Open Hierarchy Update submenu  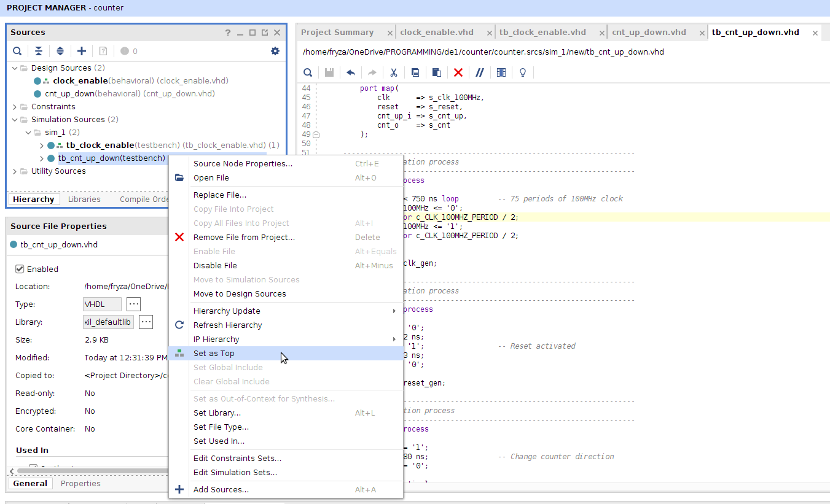(x=286, y=311)
